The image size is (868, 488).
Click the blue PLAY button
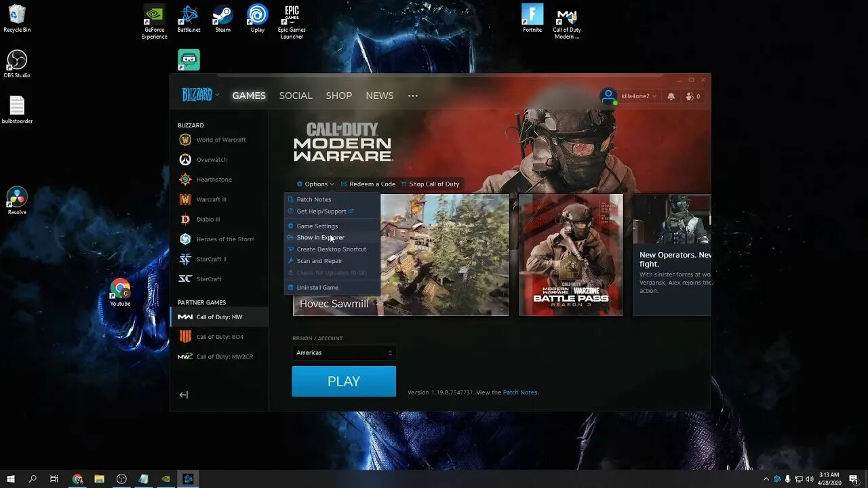344,382
